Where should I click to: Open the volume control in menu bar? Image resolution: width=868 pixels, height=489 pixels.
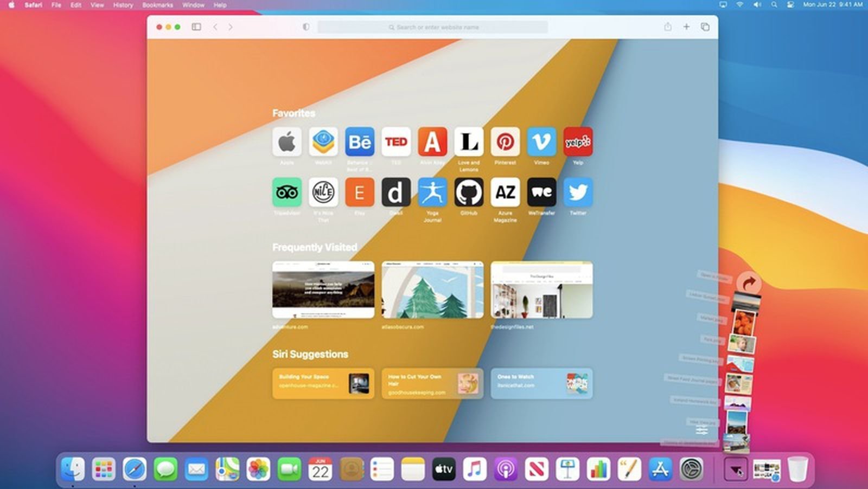pos(757,4)
